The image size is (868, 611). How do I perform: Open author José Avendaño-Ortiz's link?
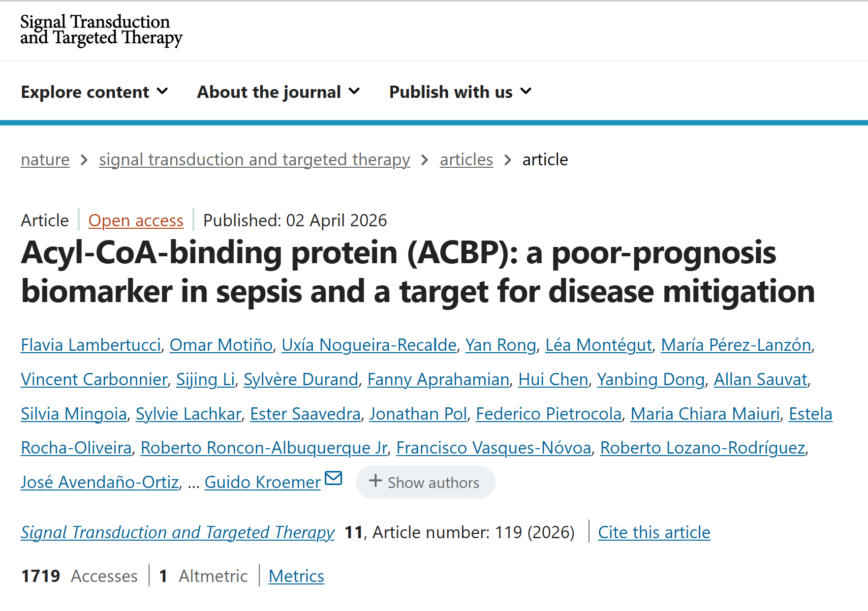(100, 483)
